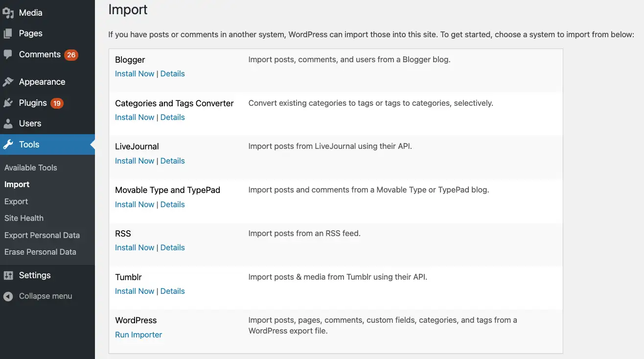Click the Comments speech bubble icon
The image size is (644, 359).
8,54
